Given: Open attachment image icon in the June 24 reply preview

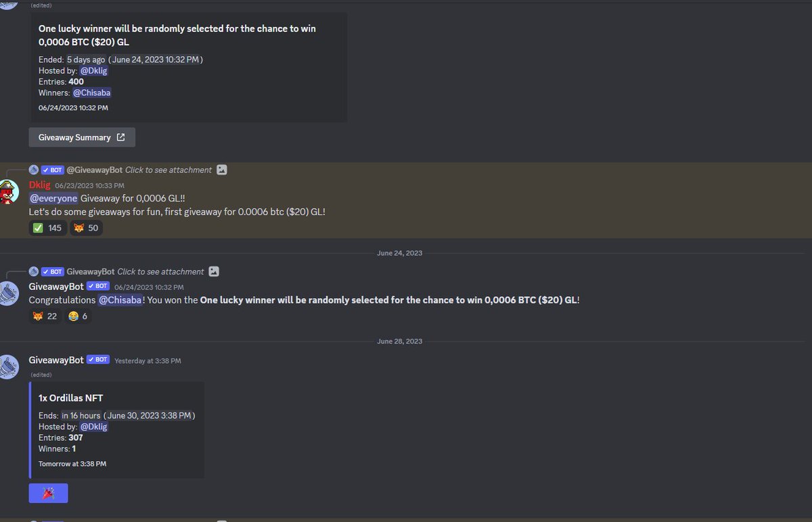Looking at the screenshot, I should pyautogui.click(x=214, y=272).
